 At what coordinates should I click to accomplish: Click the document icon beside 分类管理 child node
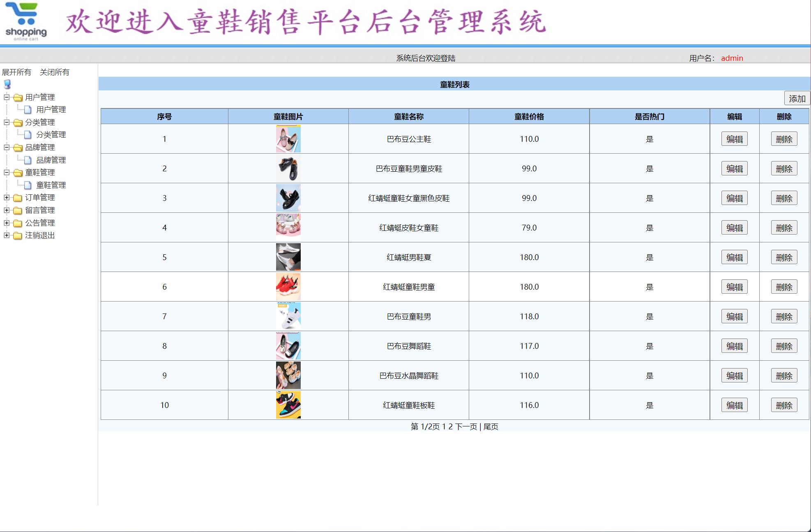[27, 134]
